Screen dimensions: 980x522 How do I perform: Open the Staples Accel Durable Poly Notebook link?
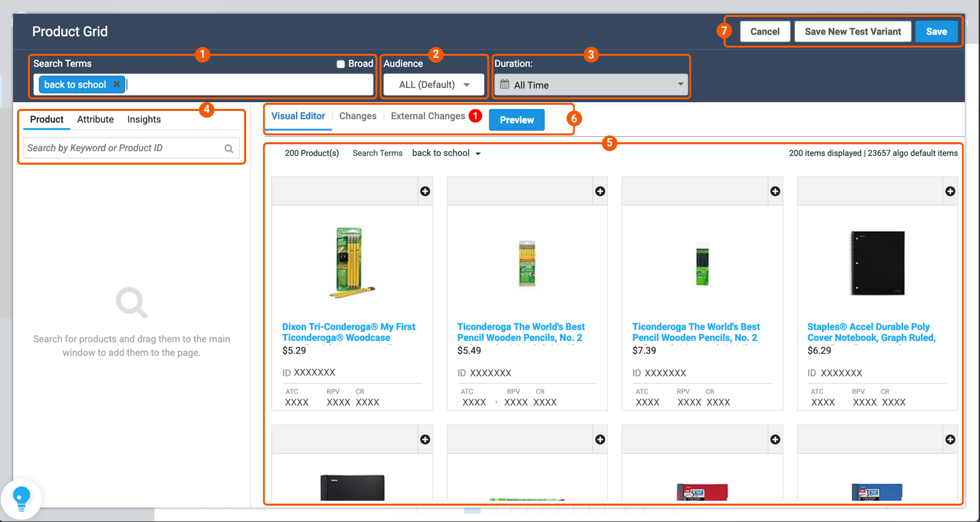(871, 332)
